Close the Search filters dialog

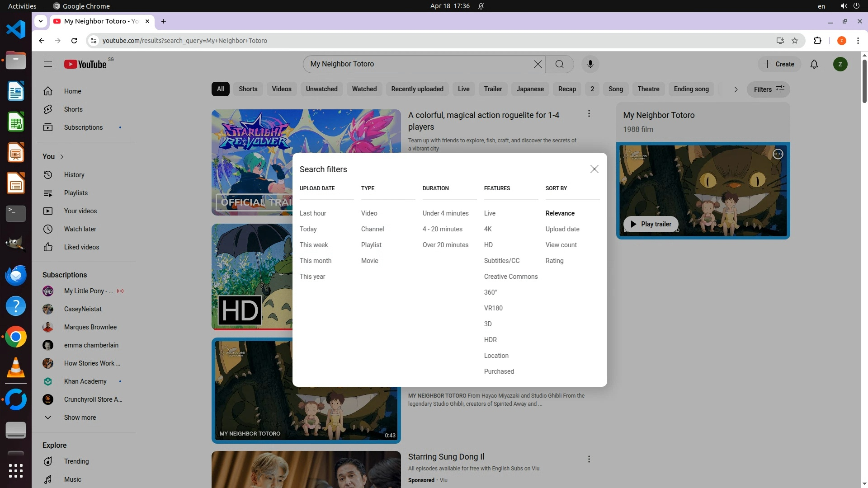pos(594,169)
